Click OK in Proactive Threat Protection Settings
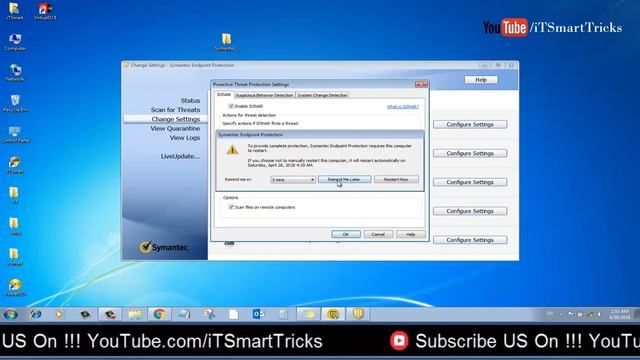Image resolution: width=640 pixels, height=360 pixels. (x=346, y=234)
